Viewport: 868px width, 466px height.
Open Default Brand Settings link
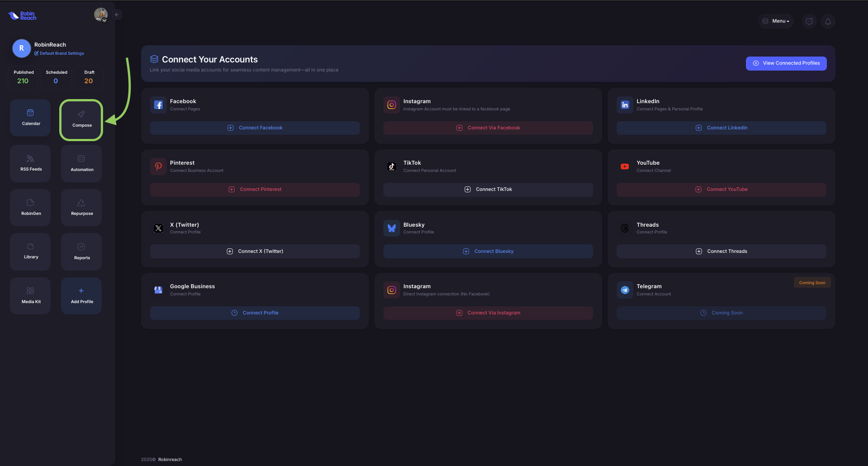tap(59, 53)
